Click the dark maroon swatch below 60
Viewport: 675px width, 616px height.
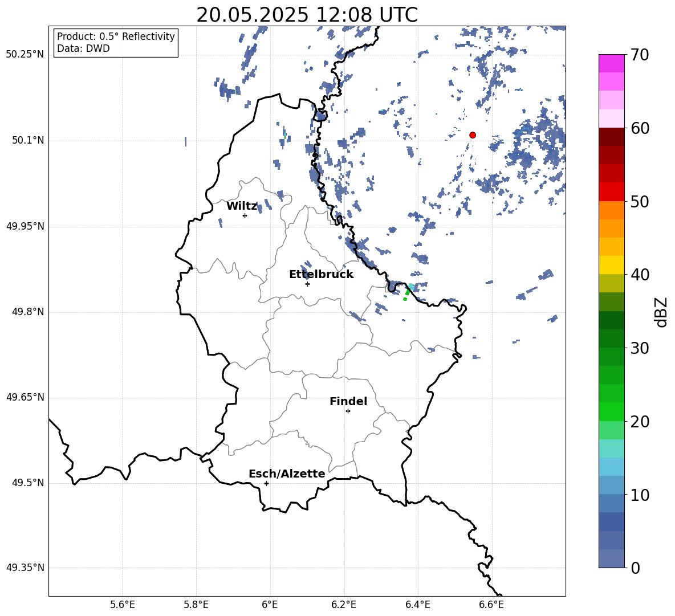click(x=612, y=137)
